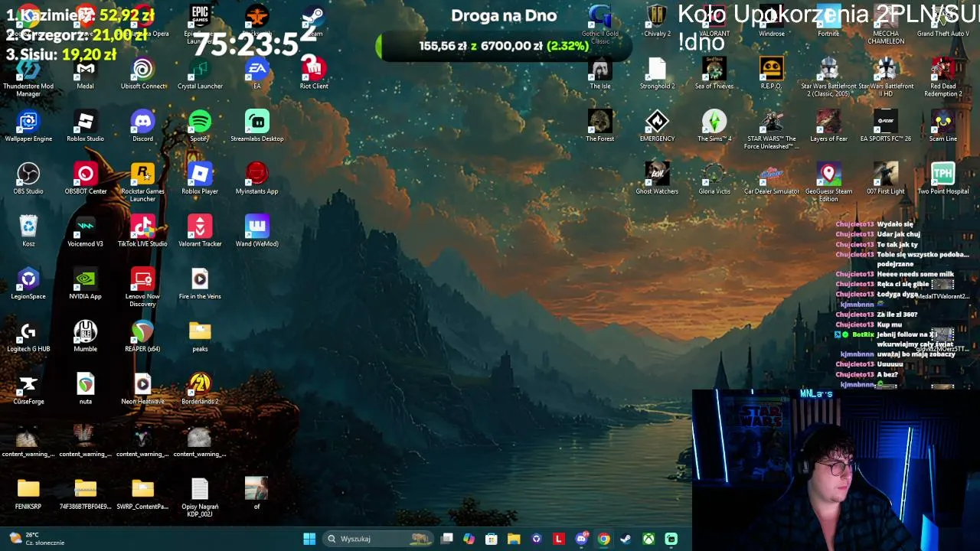Open the Discord desktop shortcut
Screen dimensions: 980x551
tap(142, 127)
